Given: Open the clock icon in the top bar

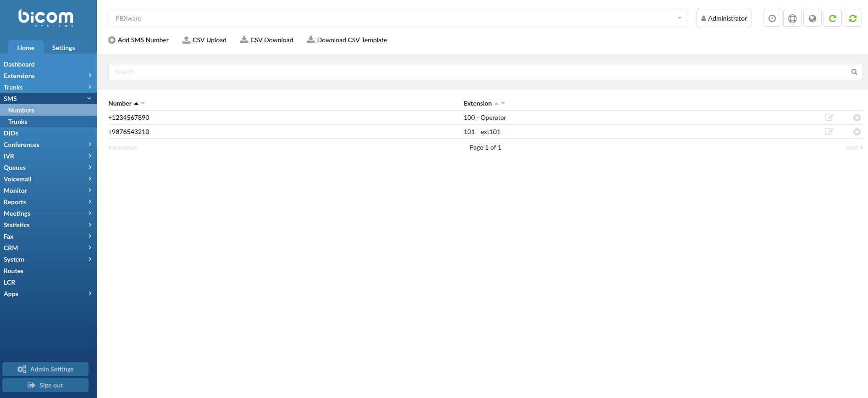Looking at the screenshot, I should [x=772, y=18].
